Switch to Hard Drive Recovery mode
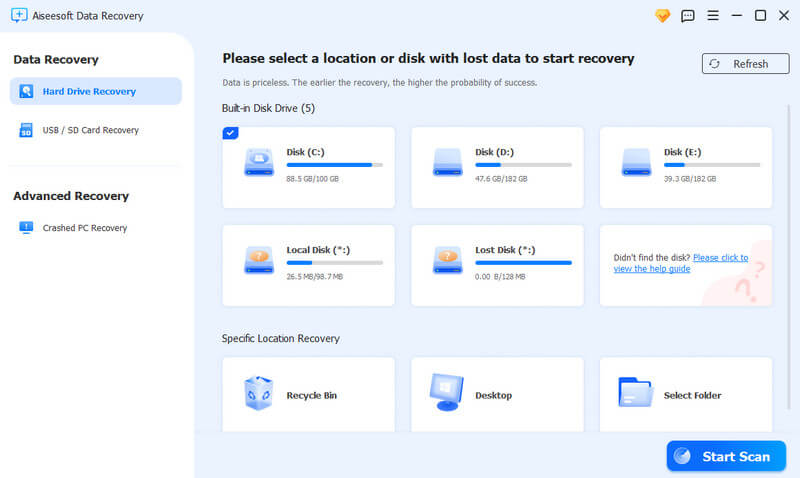 pyautogui.click(x=96, y=91)
